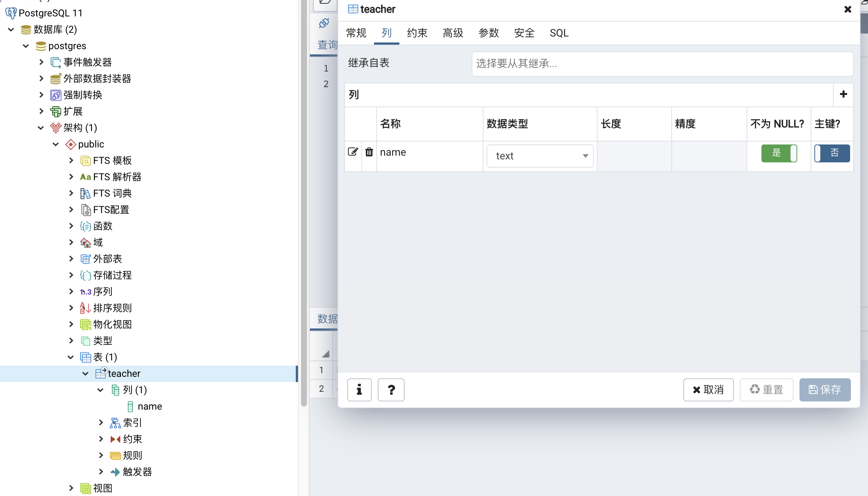
Task: Click the edit icon for name column
Action: pyautogui.click(x=353, y=152)
